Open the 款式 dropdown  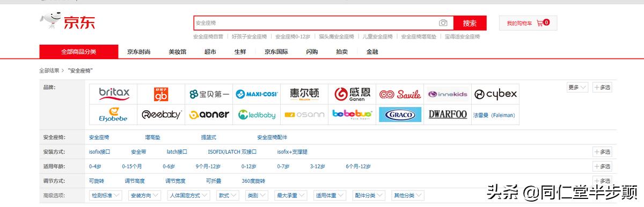click(228, 195)
